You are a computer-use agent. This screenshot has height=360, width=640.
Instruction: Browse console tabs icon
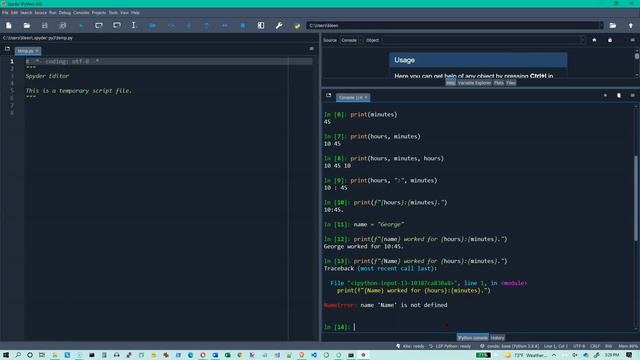pyautogui.click(x=329, y=96)
